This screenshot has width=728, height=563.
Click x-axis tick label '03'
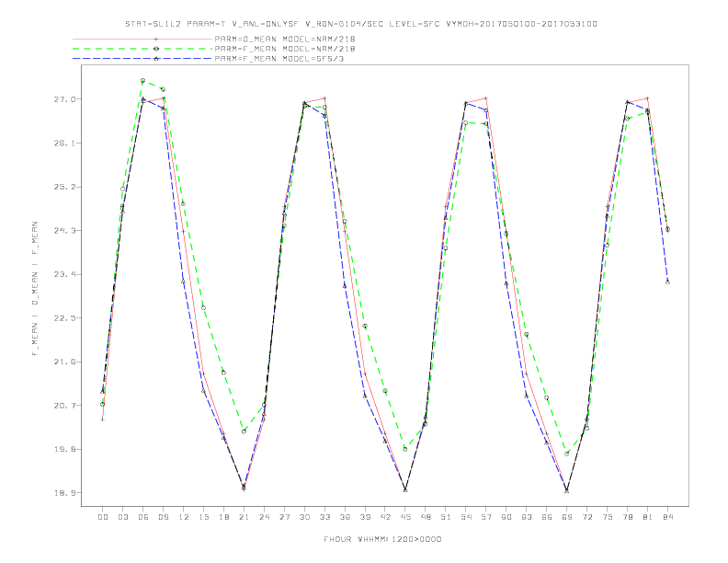pyautogui.click(x=122, y=517)
